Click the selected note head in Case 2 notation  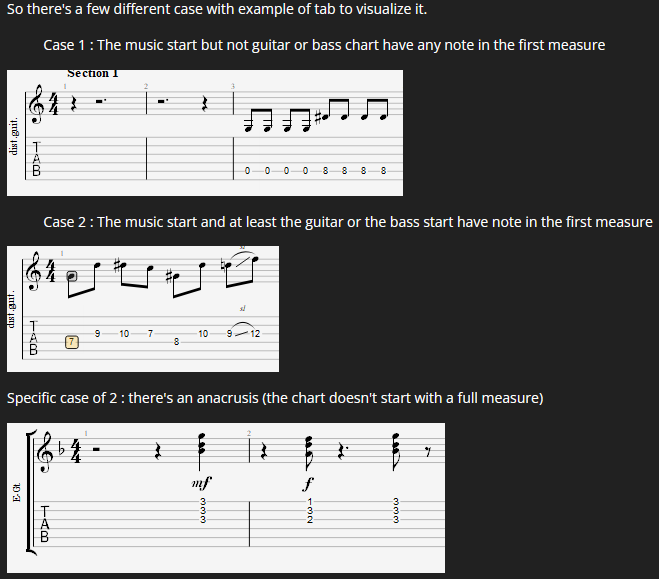(x=72, y=276)
